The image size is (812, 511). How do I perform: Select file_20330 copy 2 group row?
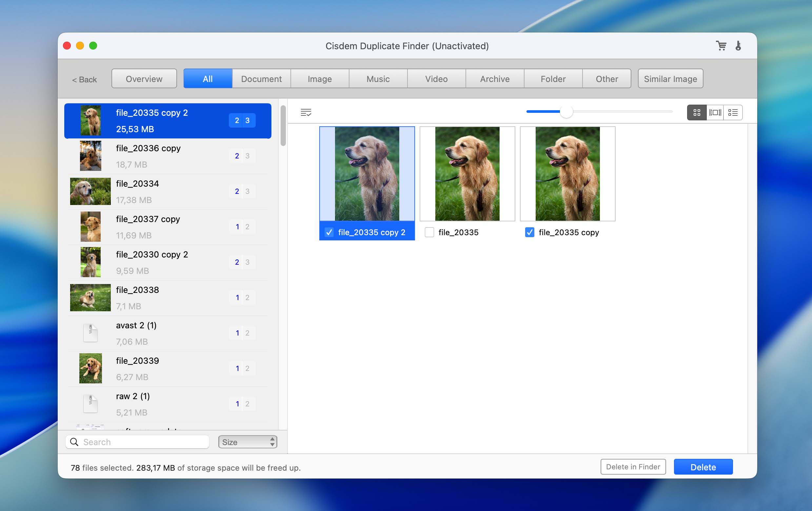(168, 262)
